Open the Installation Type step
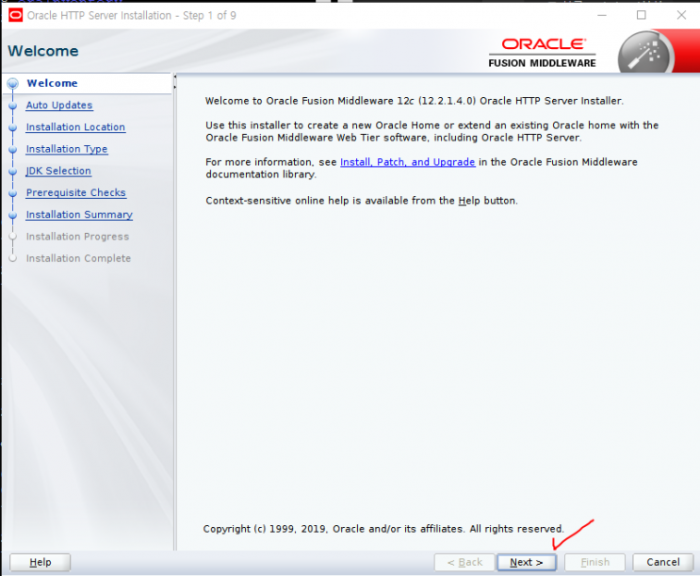Viewport: 700px width, 576px height. pyautogui.click(x=67, y=149)
